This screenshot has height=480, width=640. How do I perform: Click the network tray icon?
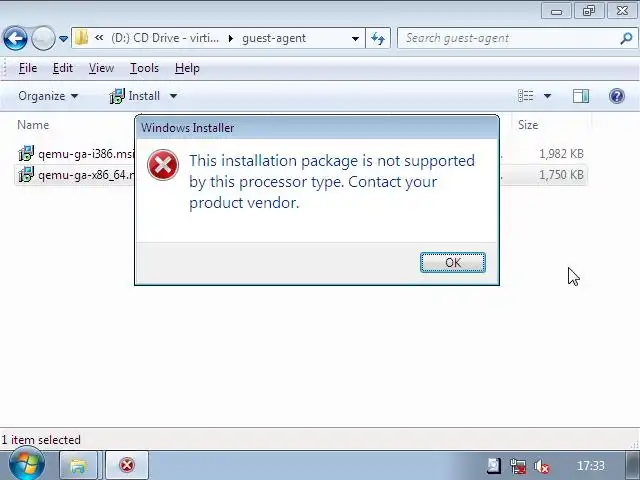point(518,466)
